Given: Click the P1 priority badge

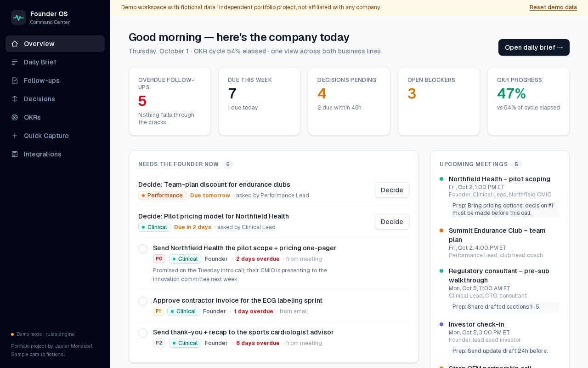Looking at the screenshot, I should 158,311.
